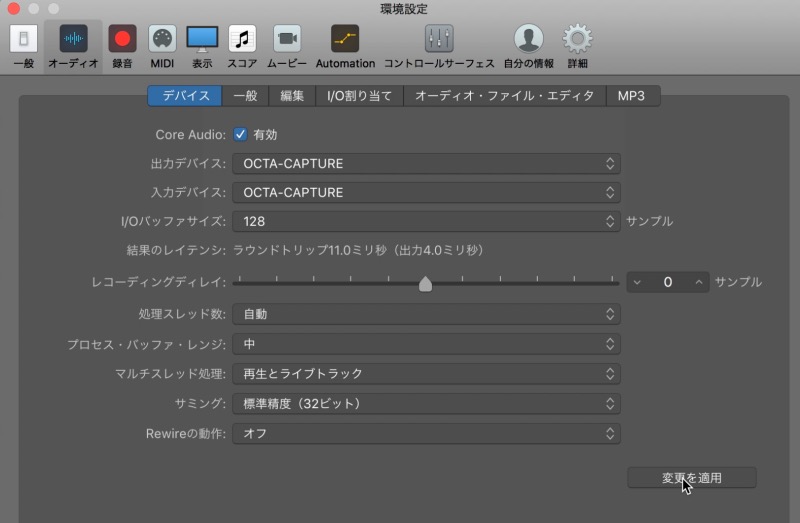Image resolution: width=800 pixels, height=523 pixels.
Task: Open the サミング dropdown
Action: click(427, 404)
